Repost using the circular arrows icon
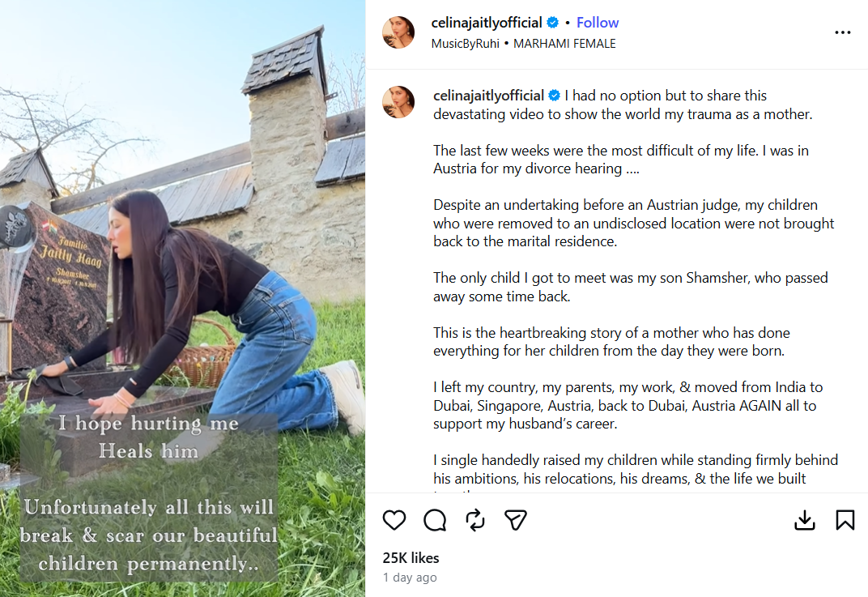The height and width of the screenshot is (597, 868). pos(475,520)
